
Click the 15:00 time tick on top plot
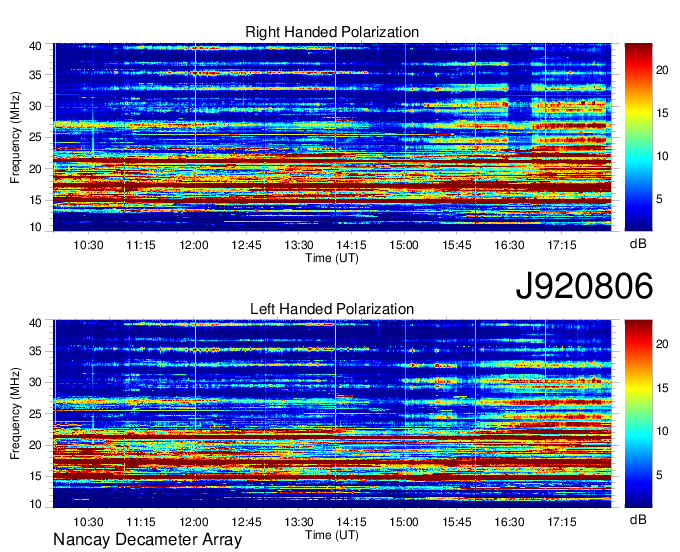coord(404,245)
